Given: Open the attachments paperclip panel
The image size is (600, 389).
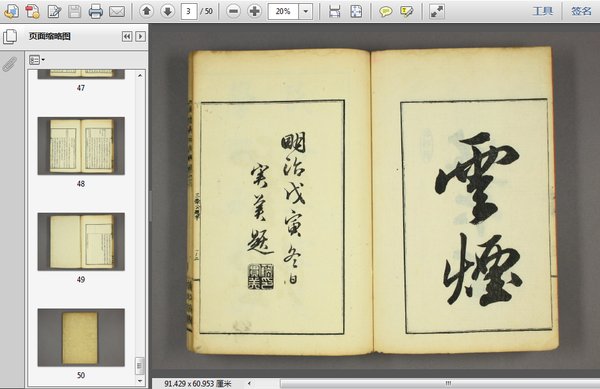Looking at the screenshot, I should point(10,64).
